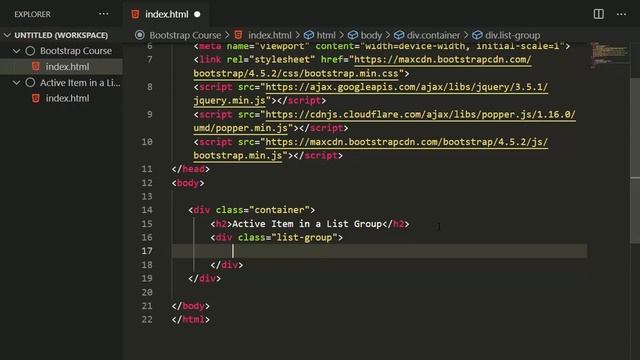Select Bootstrap Course folder row
Screen dimensions: 640x360
[61, 51]
